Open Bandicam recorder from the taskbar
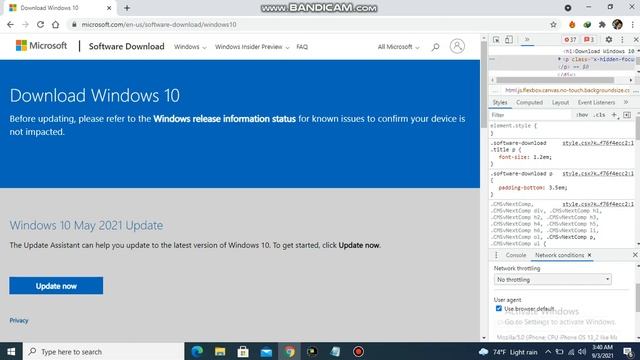The height and width of the screenshot is (360, 640). click(x=358, y=351)
